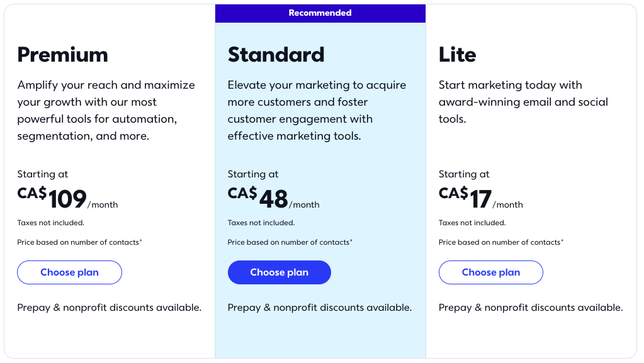Select Prepay discounts text under Standard
This screenshot has width=644, height=363.
(x=320, y=307)
